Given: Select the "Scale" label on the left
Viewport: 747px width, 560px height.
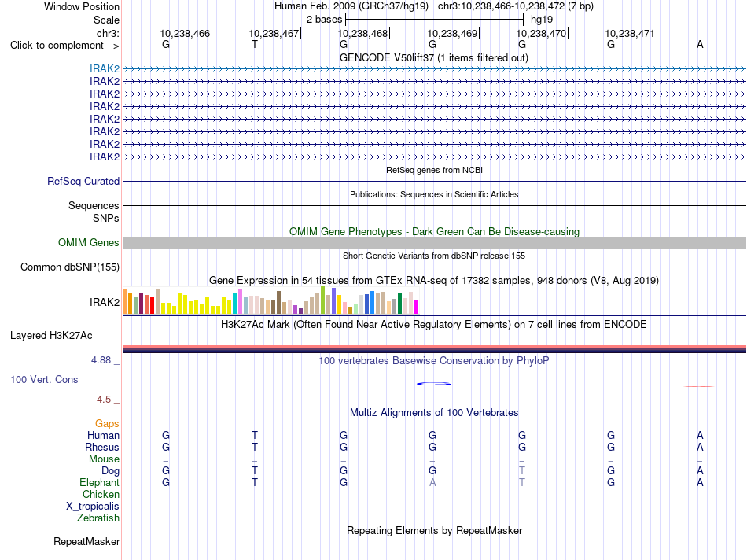Looking at the screenshot, I should pyautogui.click(x=106, y=20).
